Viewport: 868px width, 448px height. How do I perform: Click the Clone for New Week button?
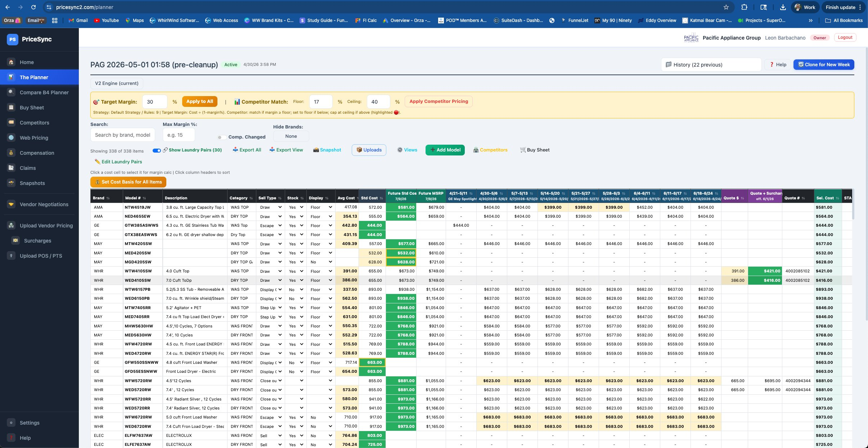pyautogui.click(x=824, y=65)
